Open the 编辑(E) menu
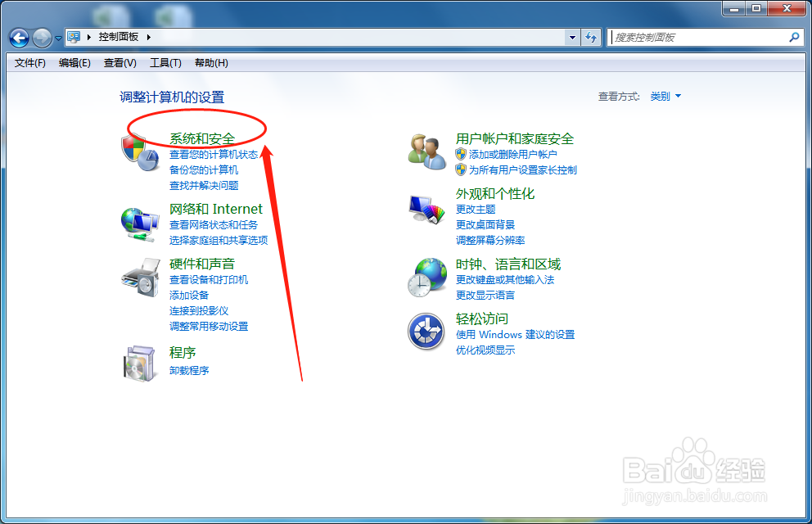812x524 pixels. coord(74,63)
